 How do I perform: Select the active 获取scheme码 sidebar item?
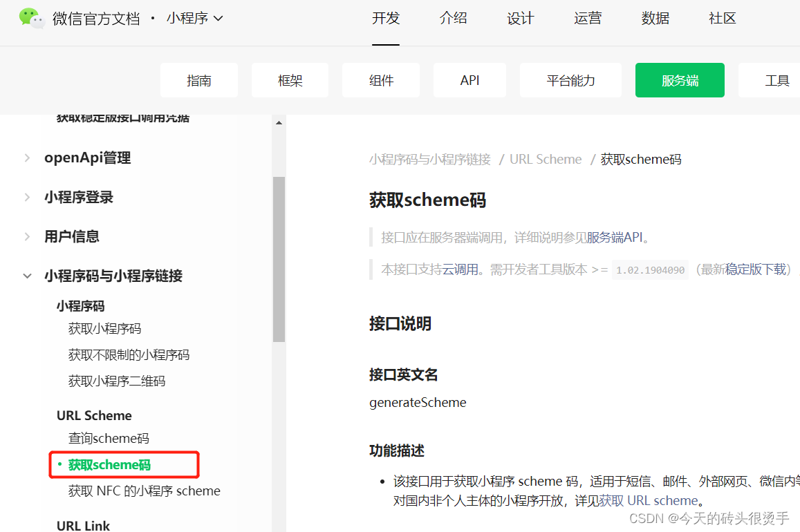coord(110,465)
